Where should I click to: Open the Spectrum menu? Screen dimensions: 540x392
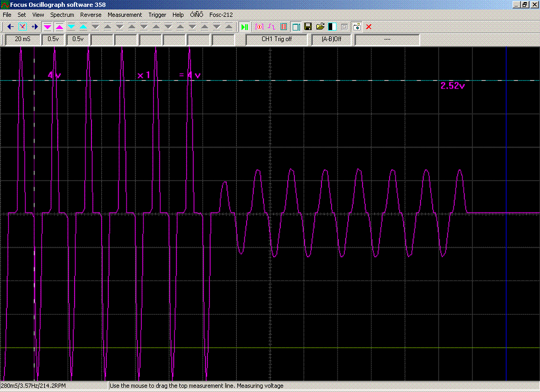point(62,15)
